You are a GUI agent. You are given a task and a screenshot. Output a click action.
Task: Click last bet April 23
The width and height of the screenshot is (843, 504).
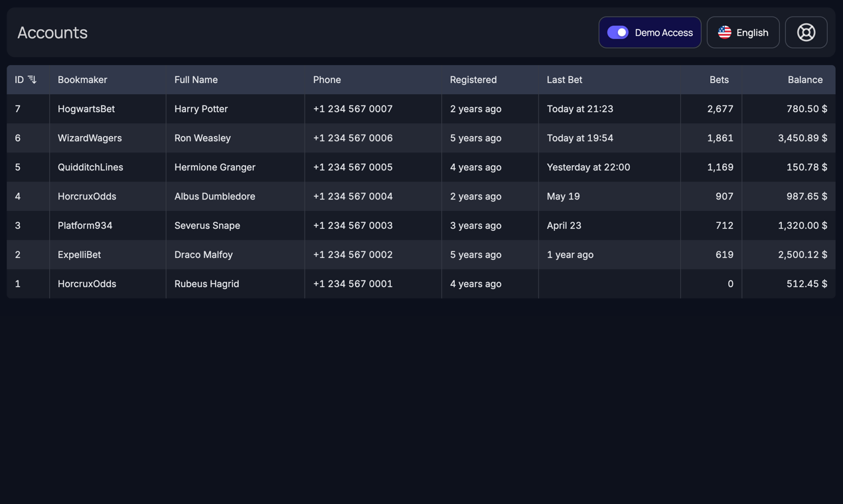[x=564, y=225]
